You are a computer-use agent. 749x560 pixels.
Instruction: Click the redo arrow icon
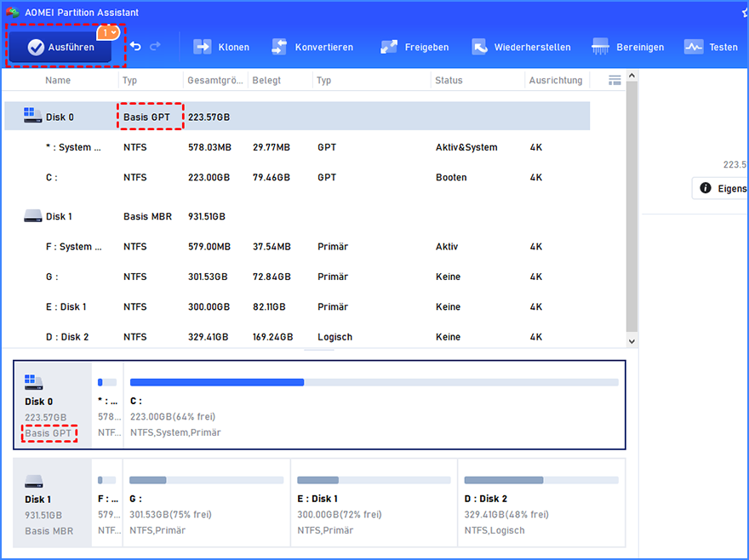(x=155, y=46)
